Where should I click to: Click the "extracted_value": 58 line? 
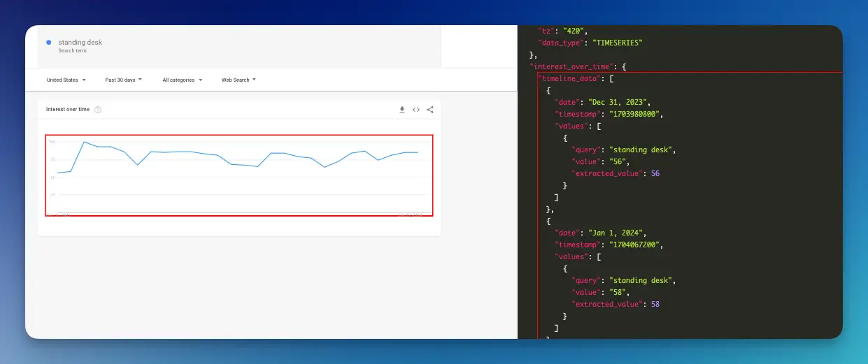click(616, 304)
